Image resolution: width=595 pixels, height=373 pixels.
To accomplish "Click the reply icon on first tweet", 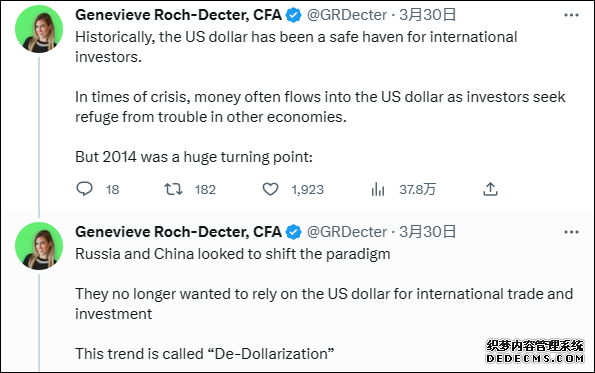I will pyautogui.click(x=84, y=189).
